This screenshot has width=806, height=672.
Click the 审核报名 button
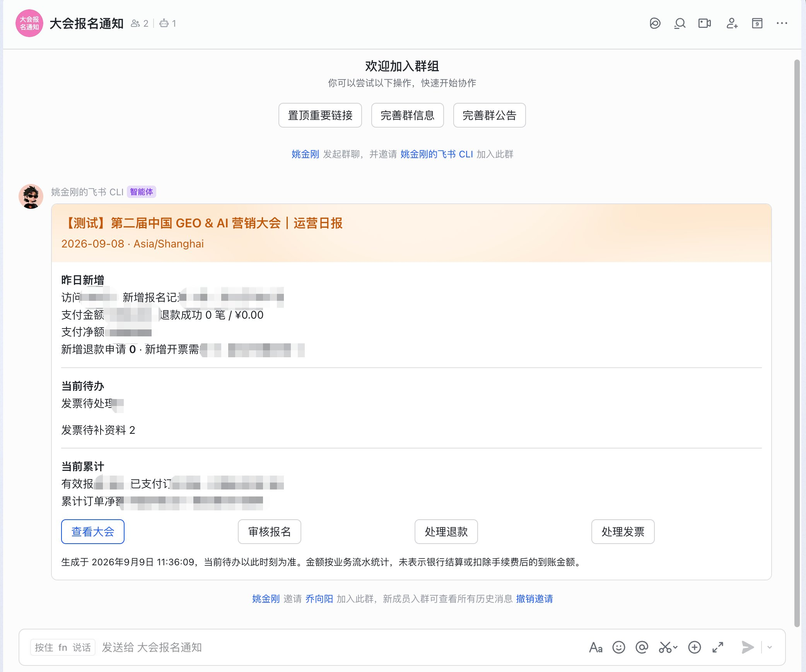270,532
